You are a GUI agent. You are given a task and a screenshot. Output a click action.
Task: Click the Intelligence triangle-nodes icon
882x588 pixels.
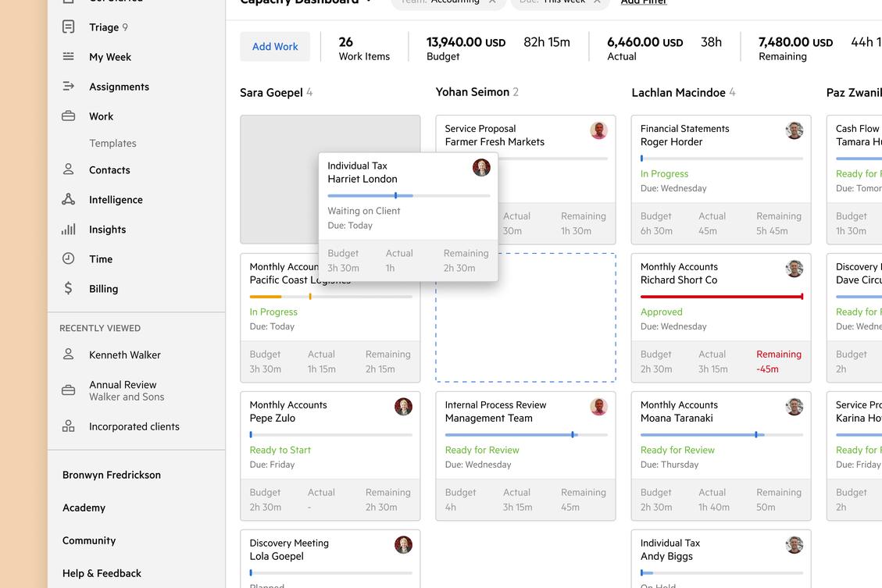click(68, 199)
